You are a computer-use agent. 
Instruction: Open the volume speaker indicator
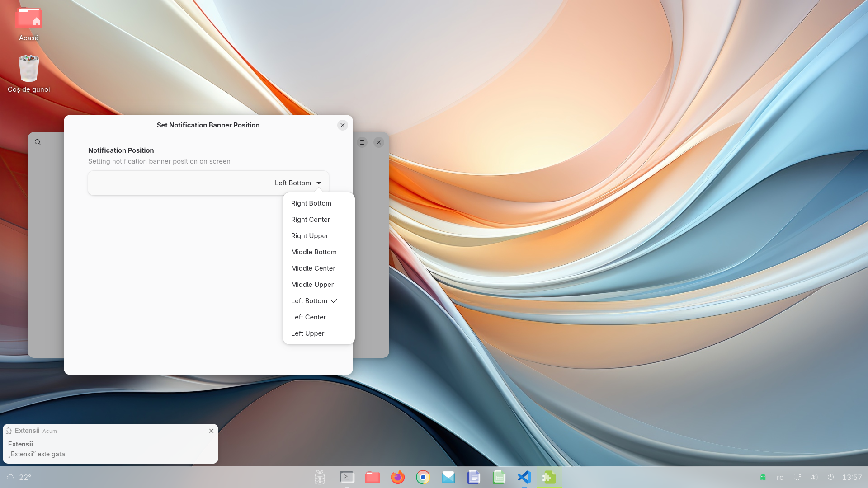tap(814, 477)
